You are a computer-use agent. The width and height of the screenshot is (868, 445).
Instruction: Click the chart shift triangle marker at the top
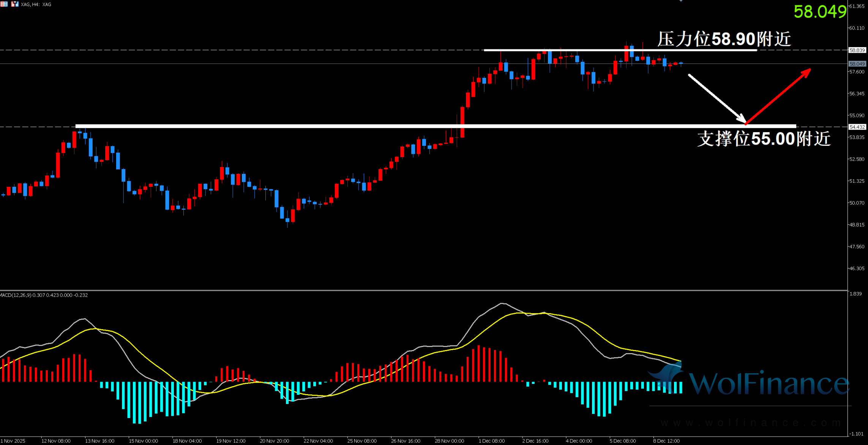(x=681, y=1)
